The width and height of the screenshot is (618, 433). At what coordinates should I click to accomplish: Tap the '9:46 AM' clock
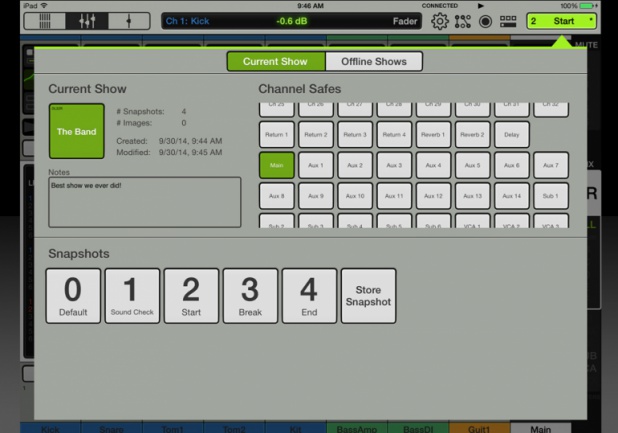310,6
